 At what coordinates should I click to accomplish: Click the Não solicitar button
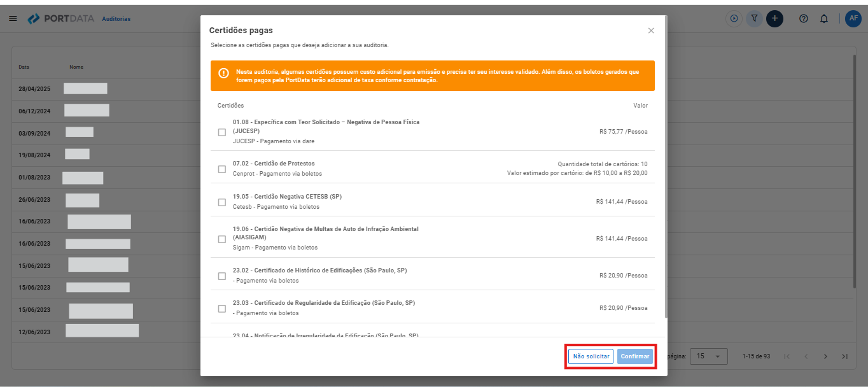click(591, 356)
